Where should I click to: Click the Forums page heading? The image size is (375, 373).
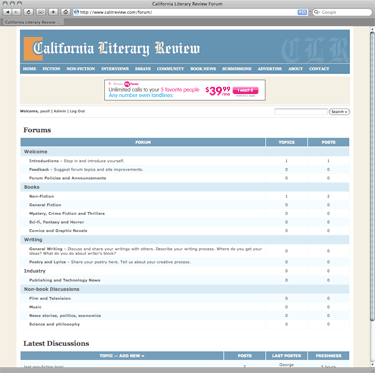click(x=37, y=130)
